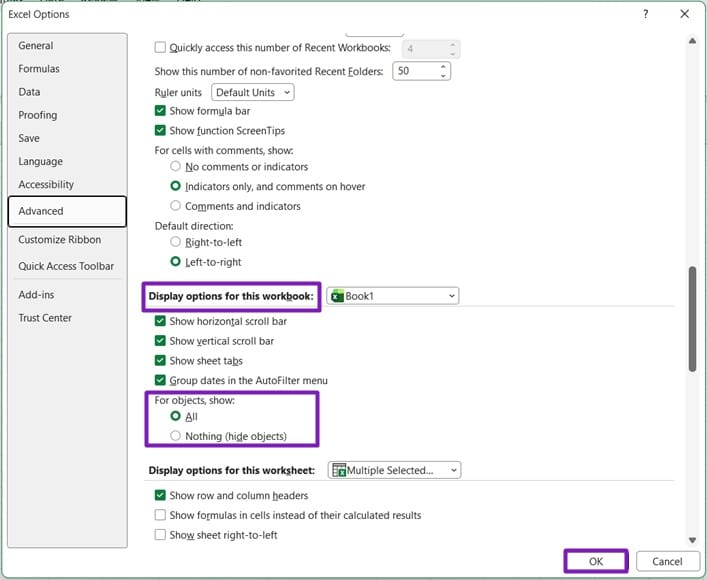The image size is (707, 580).
Task: Open the Multiple Selected worksheet dropdown
Action: click(395, 470)
